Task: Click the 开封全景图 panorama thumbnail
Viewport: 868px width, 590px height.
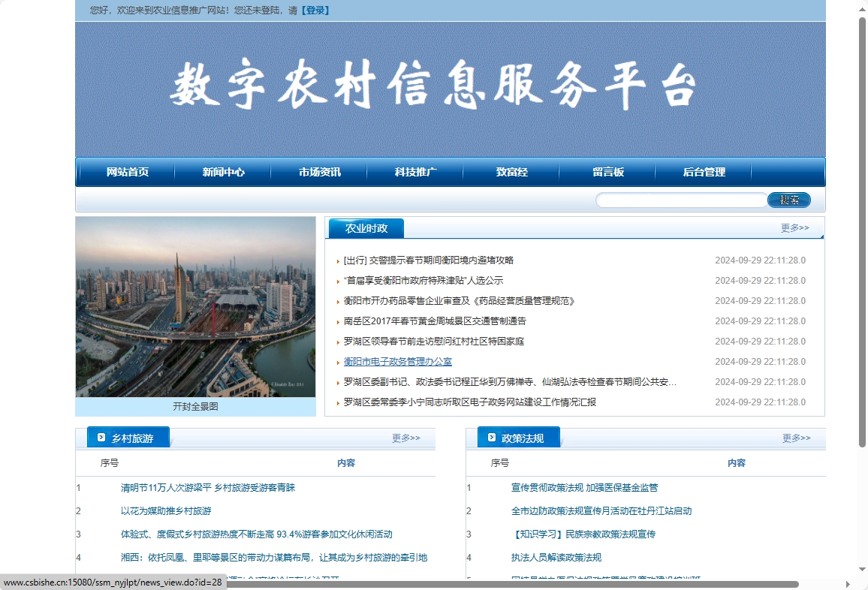Action: click(195, 308)
